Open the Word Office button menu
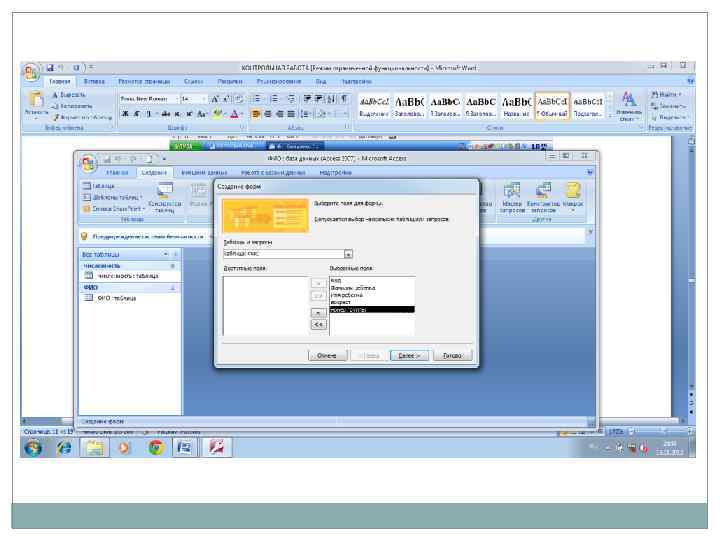Viewport: 720px width, 540px height. coord(30,72)
